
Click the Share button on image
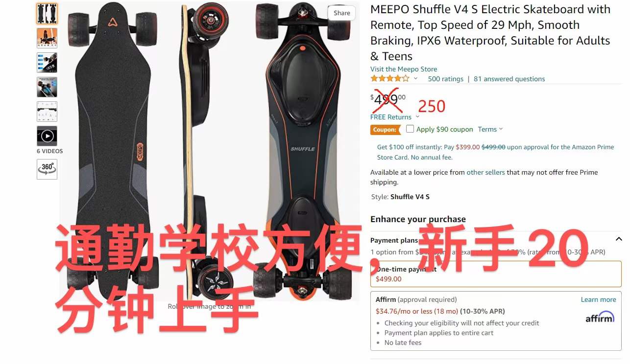[x=342, y=13]
